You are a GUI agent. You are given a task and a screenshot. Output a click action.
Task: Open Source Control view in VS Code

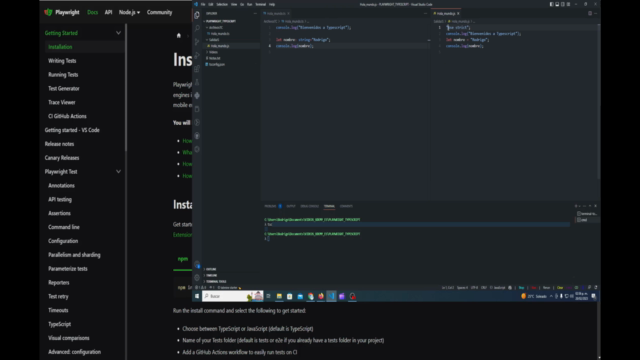(x=197, y=42)
